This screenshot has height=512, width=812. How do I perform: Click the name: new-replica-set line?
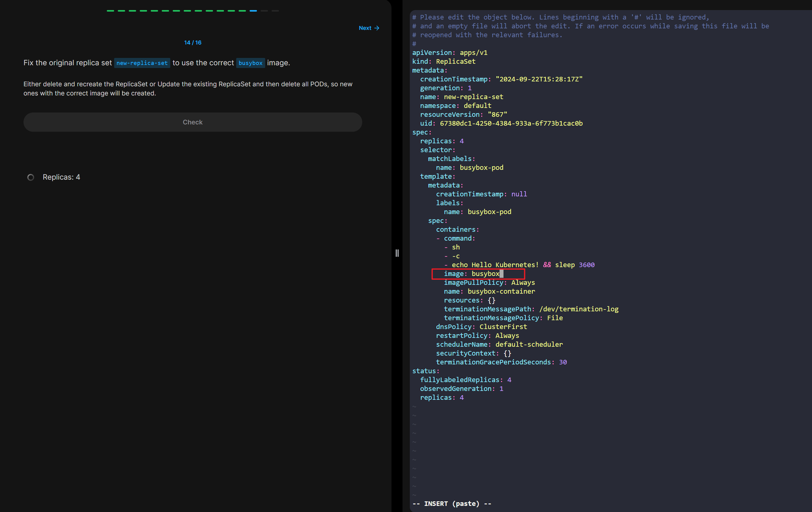tap(461, 97)
